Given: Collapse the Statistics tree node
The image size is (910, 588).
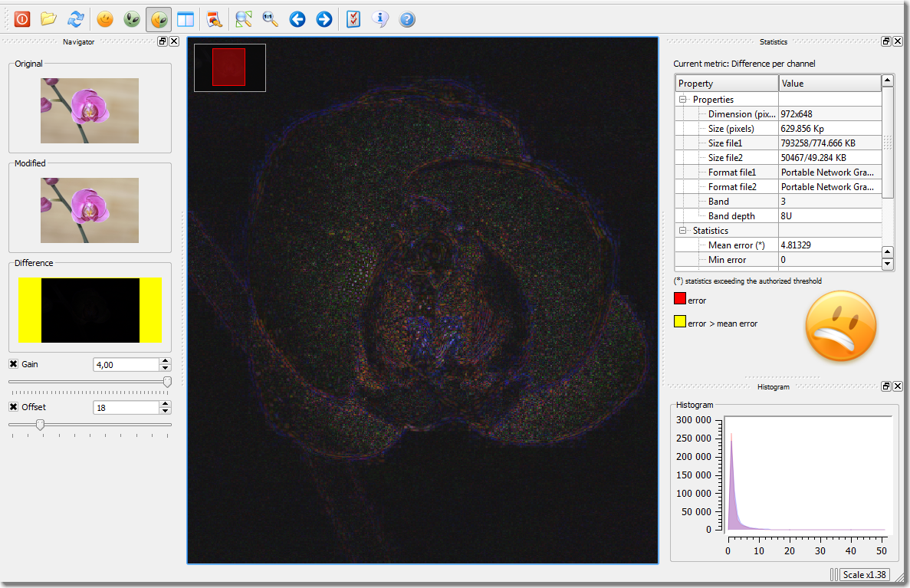Looking at the screenshot, I should [x=682, y=231].
